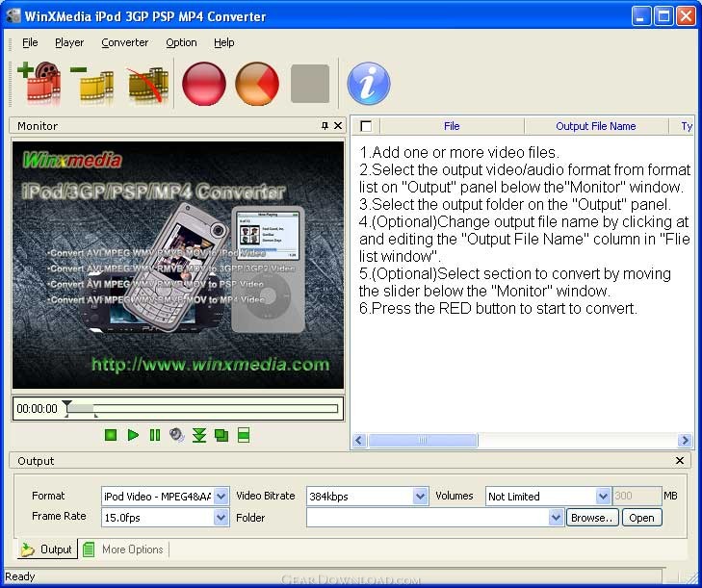Click the scroll left arrow in file list
The image size is (702, 588).
click(x=358, y=441)
